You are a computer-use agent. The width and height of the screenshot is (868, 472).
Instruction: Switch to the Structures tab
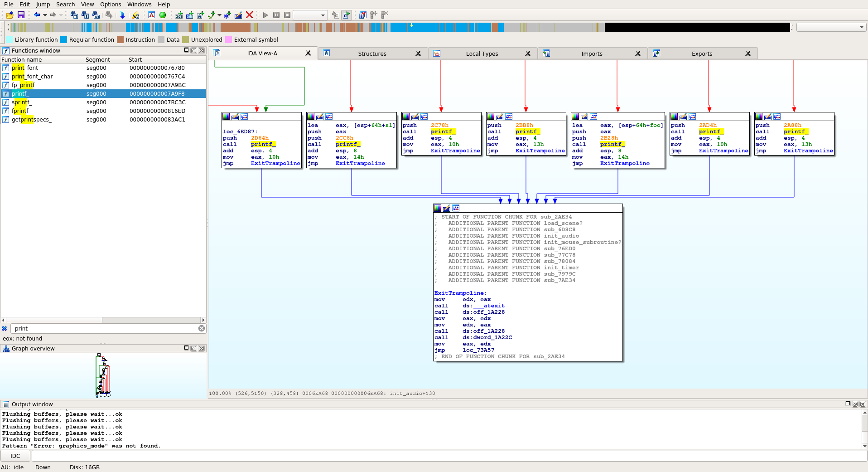click(x=372, y=54)
